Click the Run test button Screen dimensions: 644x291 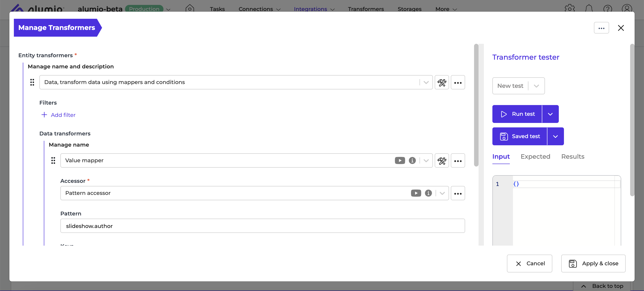(517, 114)
